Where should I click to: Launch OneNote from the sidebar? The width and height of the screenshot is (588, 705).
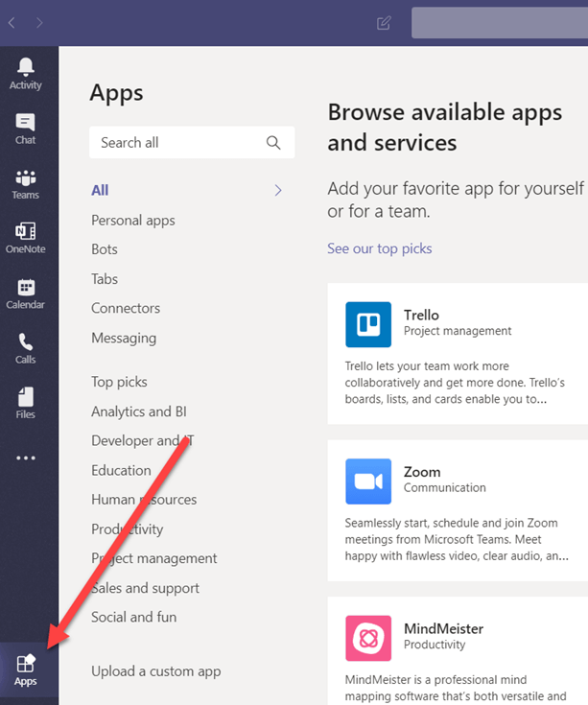pyautogui.click(x=26, y=238)
